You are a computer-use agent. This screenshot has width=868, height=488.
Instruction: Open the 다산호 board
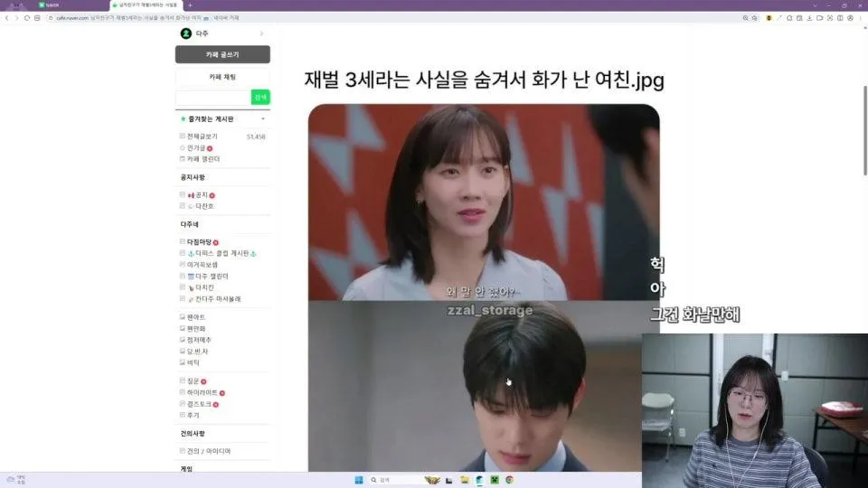click(x=204, y=206)
